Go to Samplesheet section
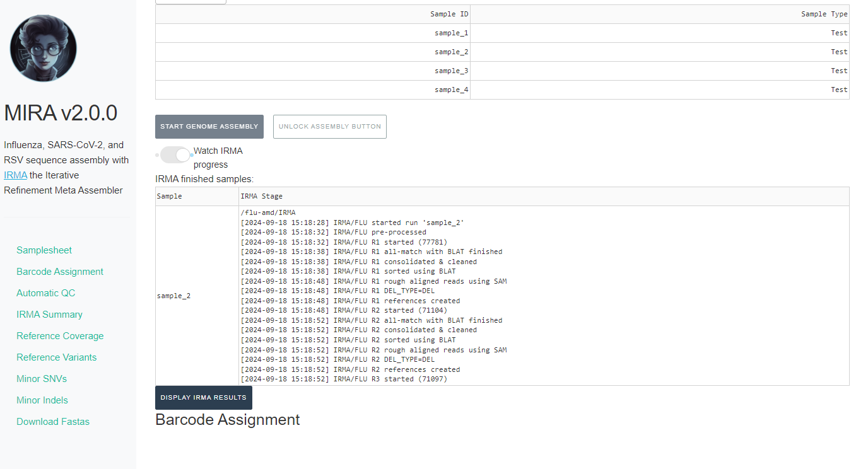The width and height of the screenshot is (868, 469). coord(44,250)
